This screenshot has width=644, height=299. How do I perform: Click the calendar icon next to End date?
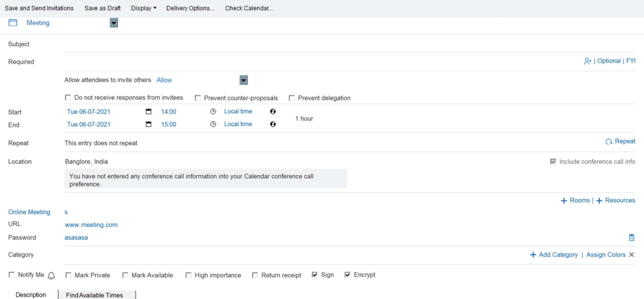[x=148, y=124]
